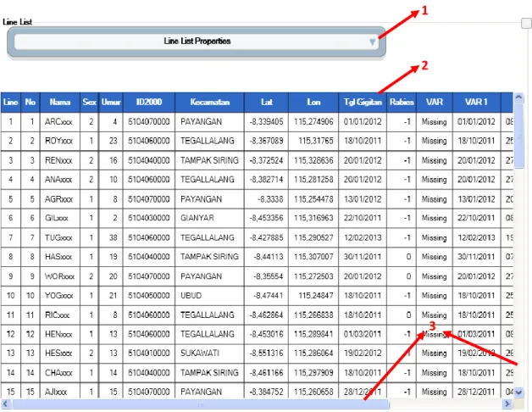Click the ID2000 column header

click(149, 102)
